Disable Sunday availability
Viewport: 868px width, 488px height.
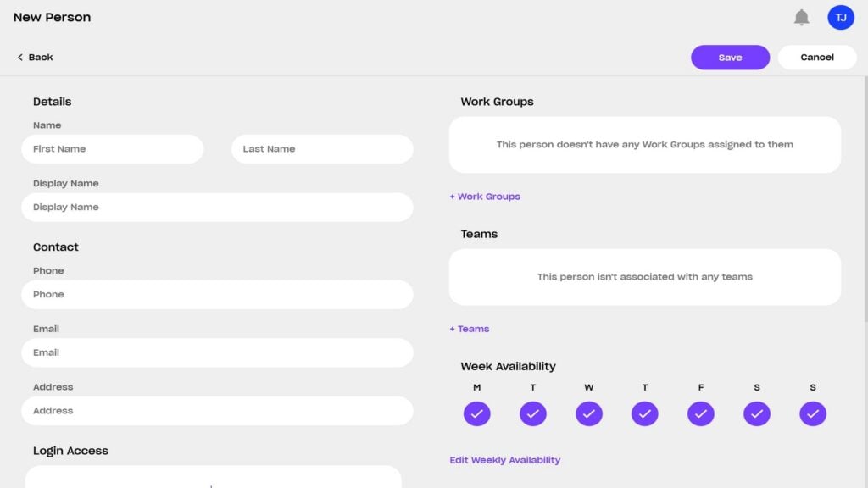tap(812, 414)
